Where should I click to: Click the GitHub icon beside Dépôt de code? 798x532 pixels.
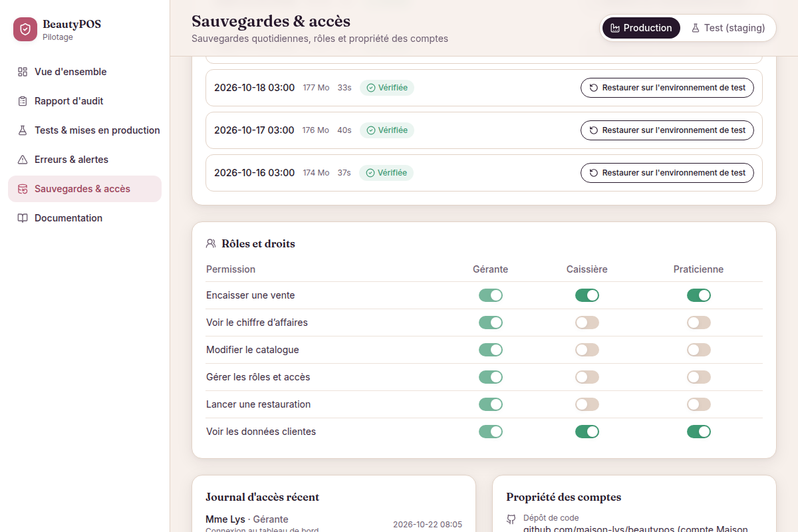(511, 519)
